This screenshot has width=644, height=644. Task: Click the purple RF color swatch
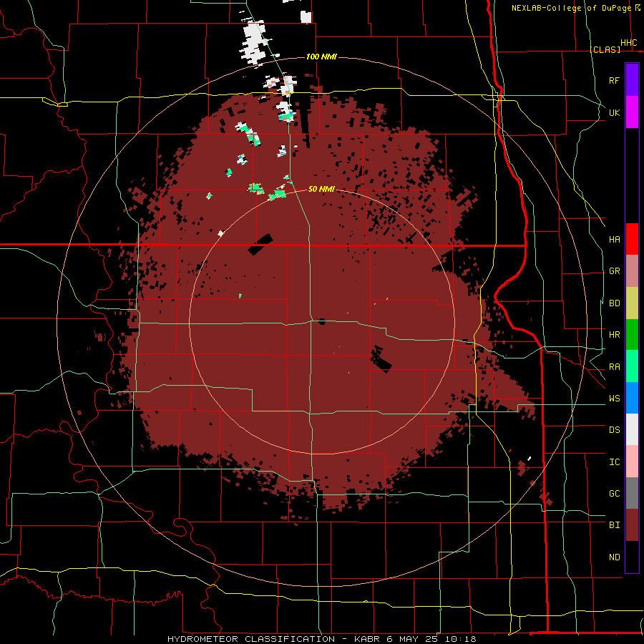632,80
